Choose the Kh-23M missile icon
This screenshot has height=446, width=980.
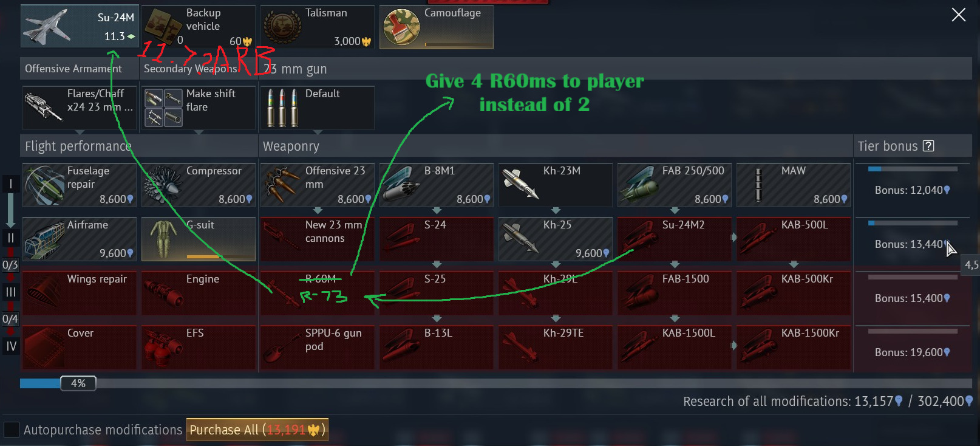click(x=520, y=185)
